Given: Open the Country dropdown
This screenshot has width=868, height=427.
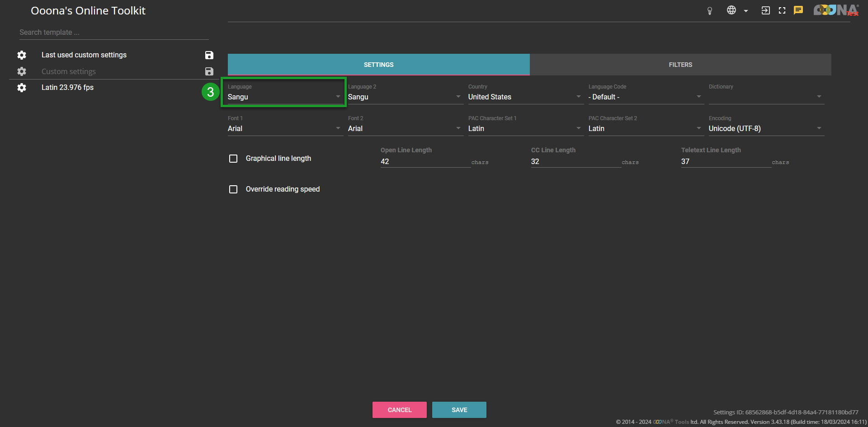Looking at the screenshot, I should tap(524, 97).
